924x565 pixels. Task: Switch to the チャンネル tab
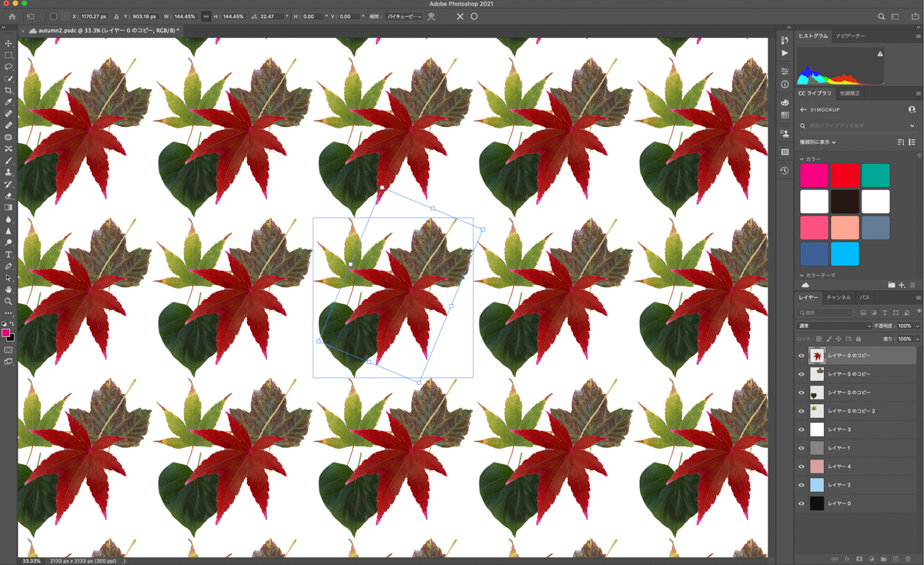click(839, 297)
